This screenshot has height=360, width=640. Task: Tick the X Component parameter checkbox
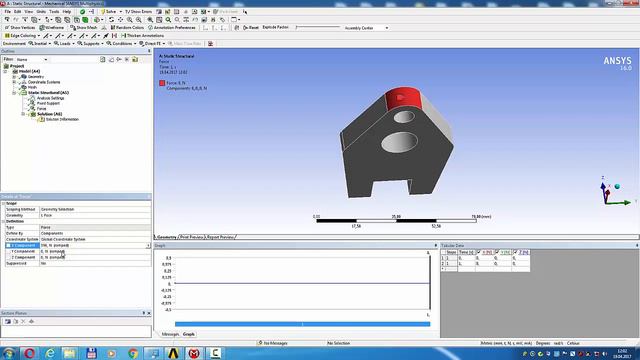(x=8, y=245)
